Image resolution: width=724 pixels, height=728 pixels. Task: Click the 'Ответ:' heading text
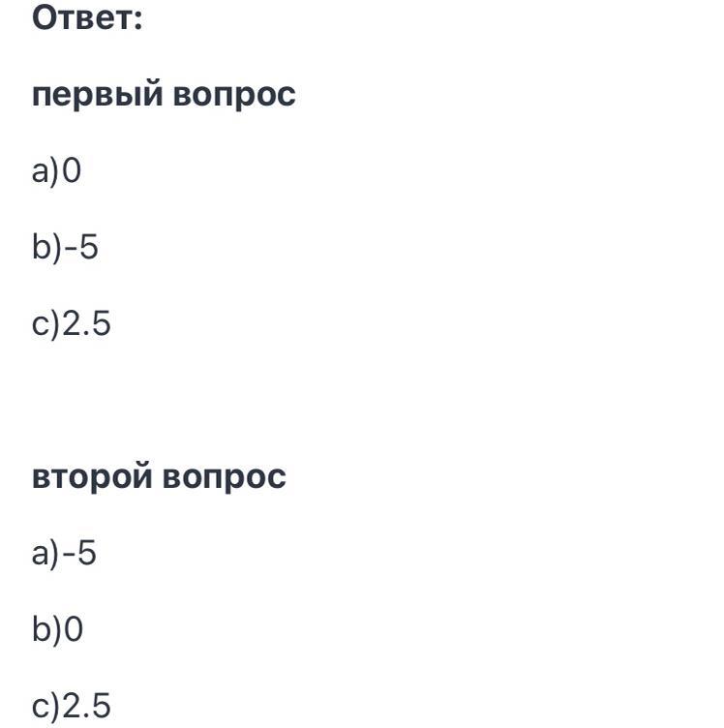point(87,18)
